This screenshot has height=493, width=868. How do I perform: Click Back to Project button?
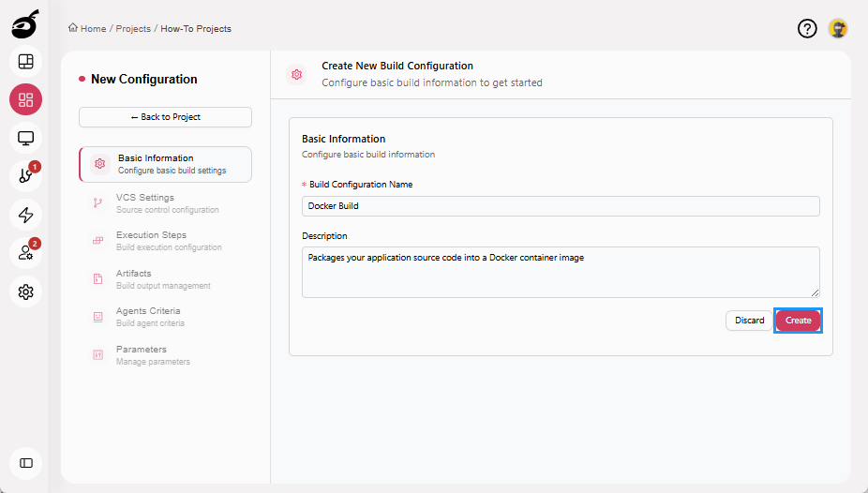166,117
